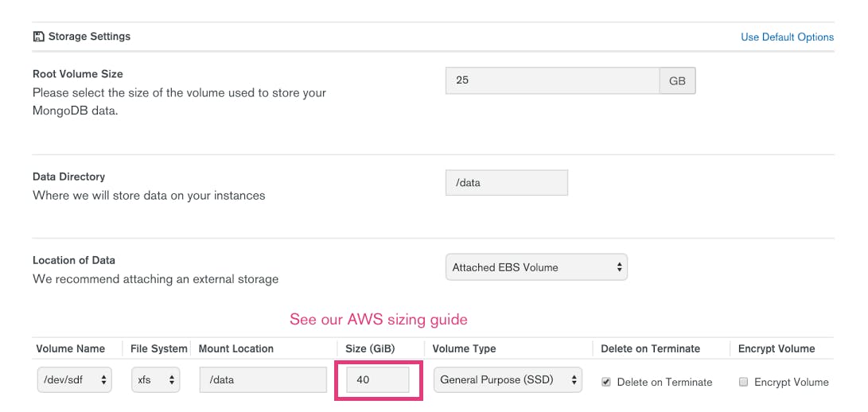Open the Attached EBS Volume dropdown

point(536,267)
